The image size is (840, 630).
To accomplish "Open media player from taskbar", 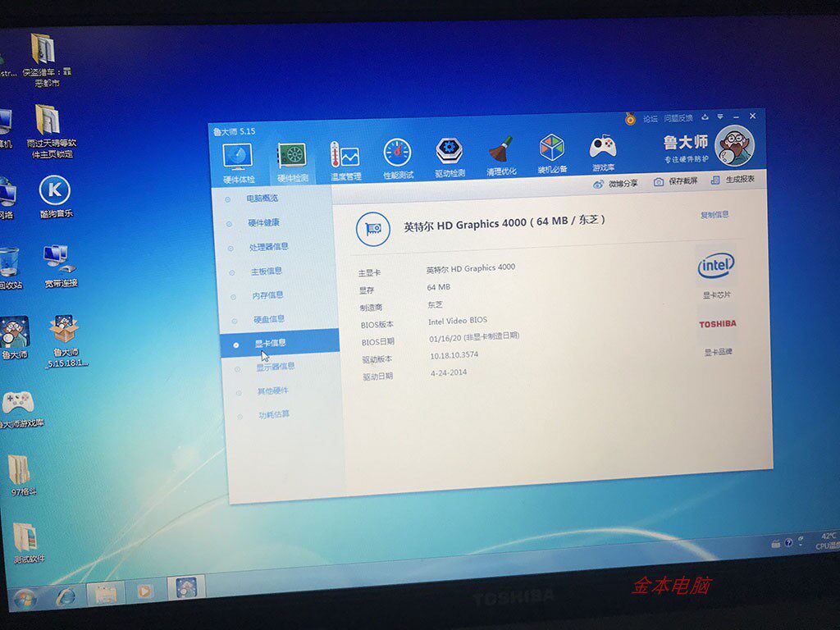I will pos(144,591).
